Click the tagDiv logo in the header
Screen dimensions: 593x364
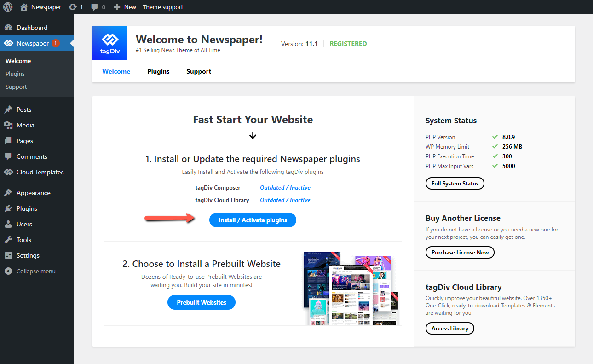coord(109,43)
